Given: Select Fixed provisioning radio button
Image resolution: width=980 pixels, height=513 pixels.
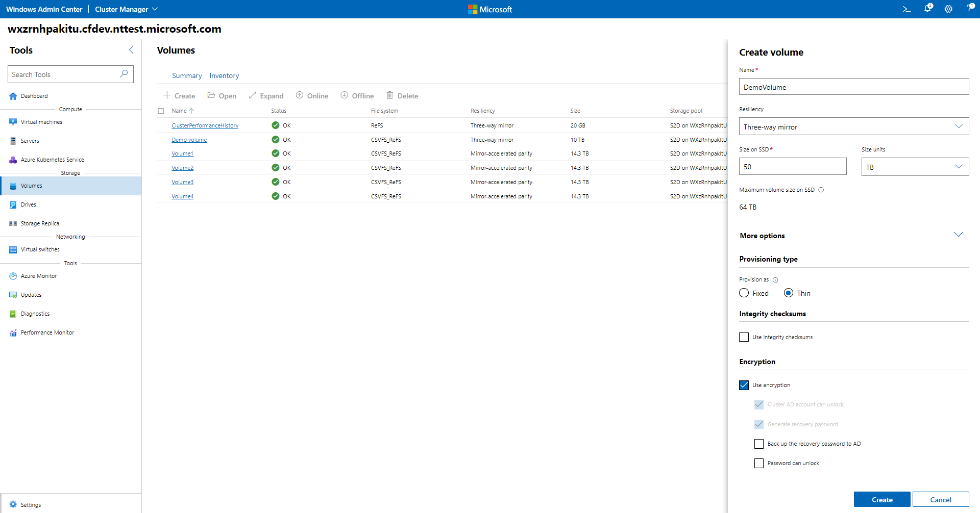Looking at the screenshot, I should click(744, 293).
